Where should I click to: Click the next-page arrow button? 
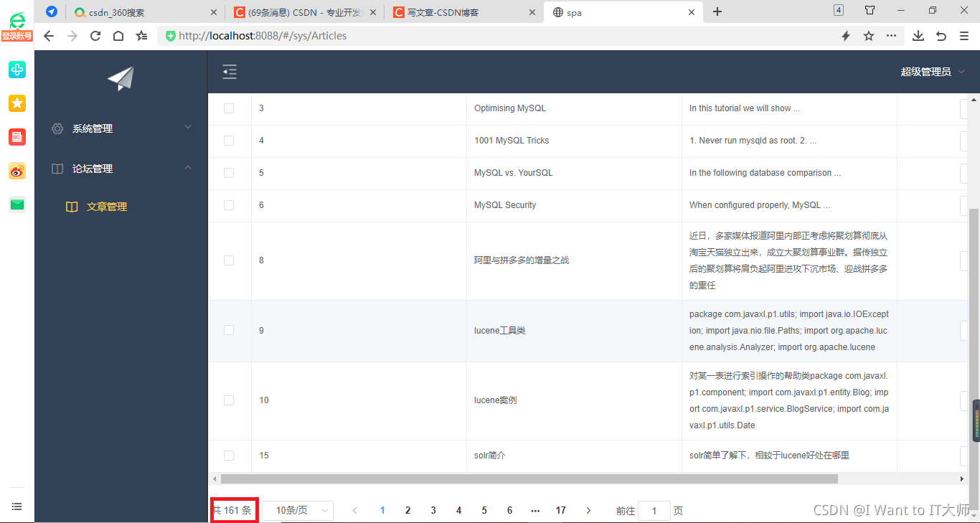[x=588, y=510]
